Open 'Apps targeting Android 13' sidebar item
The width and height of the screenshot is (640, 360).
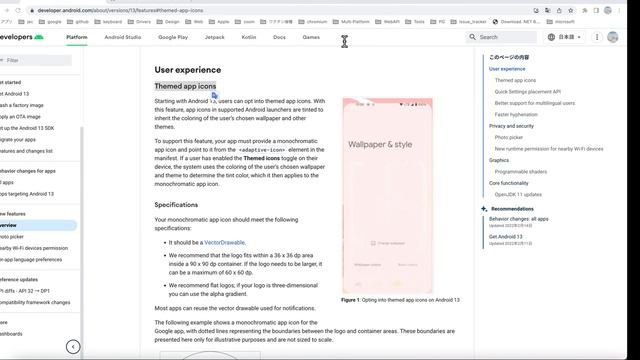pos(27,194)
